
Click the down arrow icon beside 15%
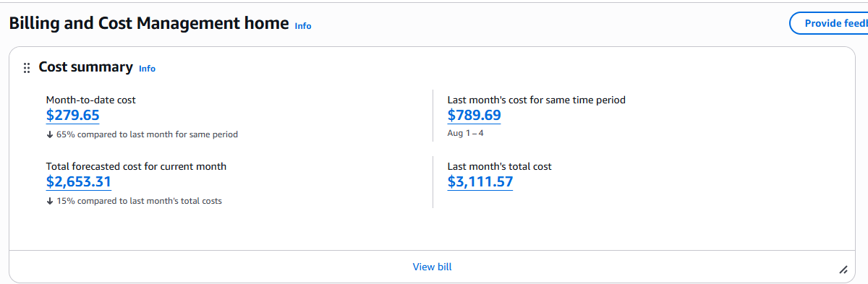pos(49,201)
